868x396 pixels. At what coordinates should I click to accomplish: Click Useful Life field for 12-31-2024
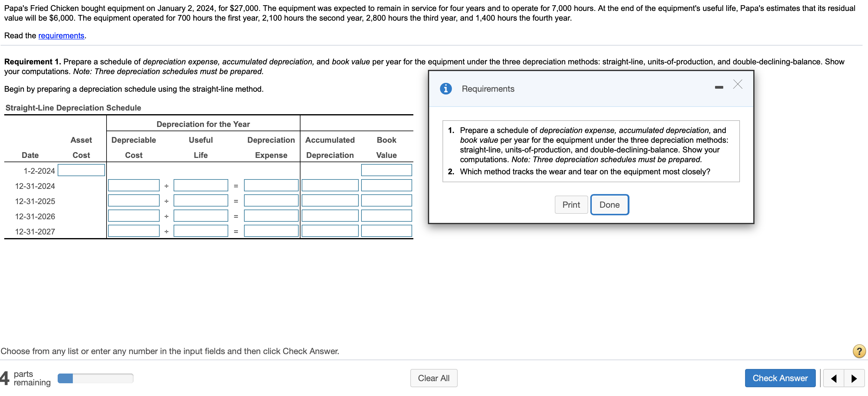pyautogui.click(x=201, y=185)
